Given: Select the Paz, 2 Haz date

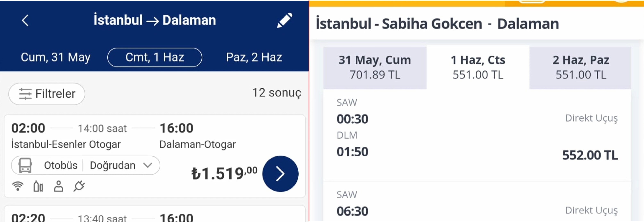Looking at the screenshot, I should click(254, 57).
